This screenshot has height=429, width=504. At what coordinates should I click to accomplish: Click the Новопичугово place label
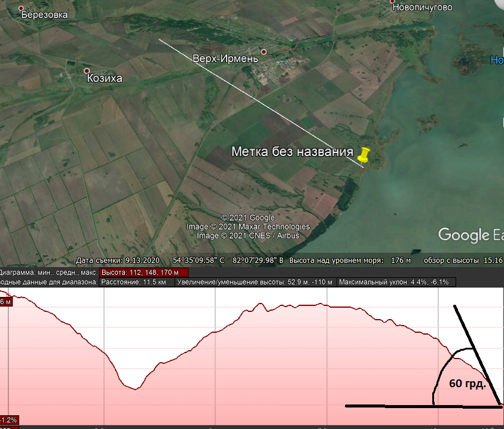[x=421, y=8]
